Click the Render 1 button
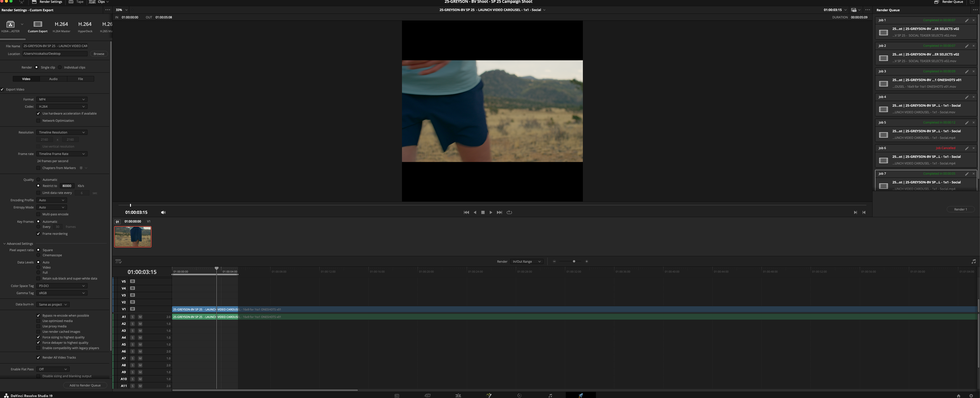980x398 pixels. [960, 209]
